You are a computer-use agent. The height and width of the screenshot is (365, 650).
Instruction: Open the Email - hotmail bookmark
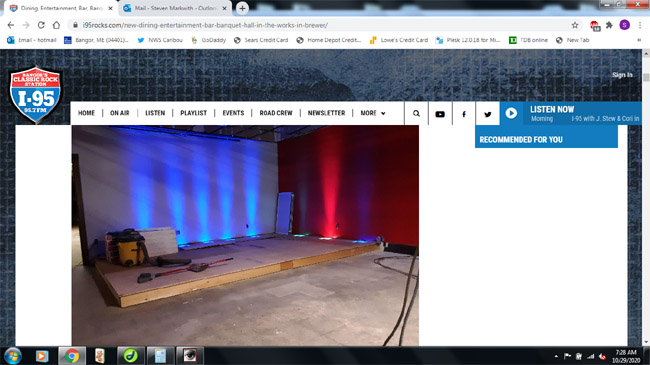coord(32,40)
